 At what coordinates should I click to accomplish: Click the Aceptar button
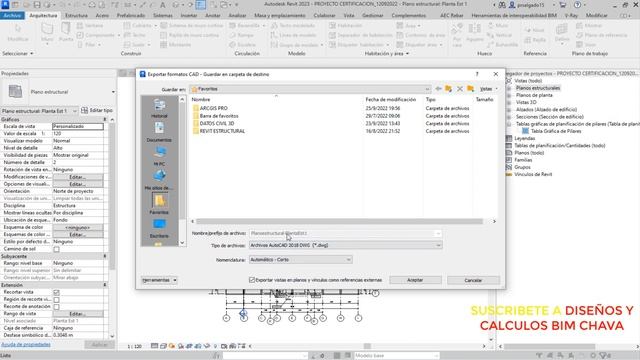[x=415, y=280]
